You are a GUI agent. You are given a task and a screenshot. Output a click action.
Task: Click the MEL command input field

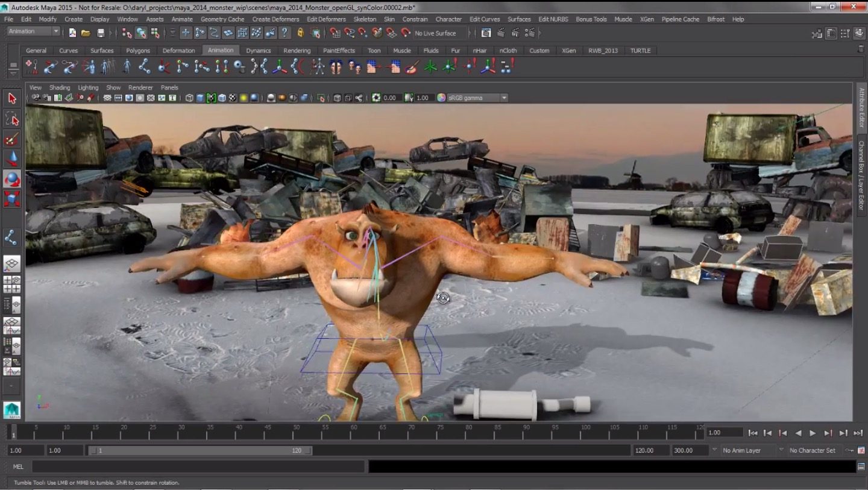(198, 466)
